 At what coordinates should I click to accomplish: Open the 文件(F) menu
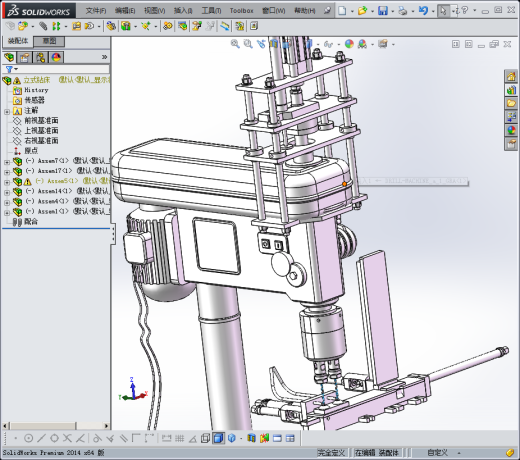[96, 11]
